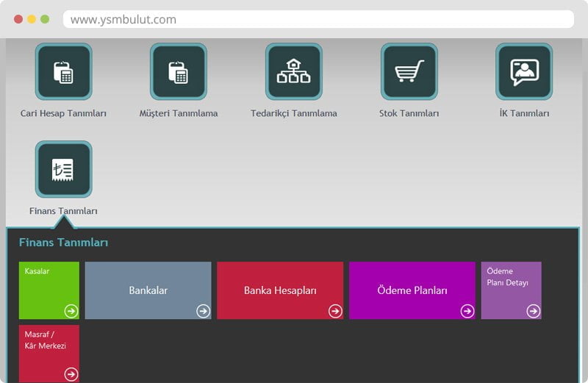Click the Müşteri Tanımlama text label

[x=179, y=113]
